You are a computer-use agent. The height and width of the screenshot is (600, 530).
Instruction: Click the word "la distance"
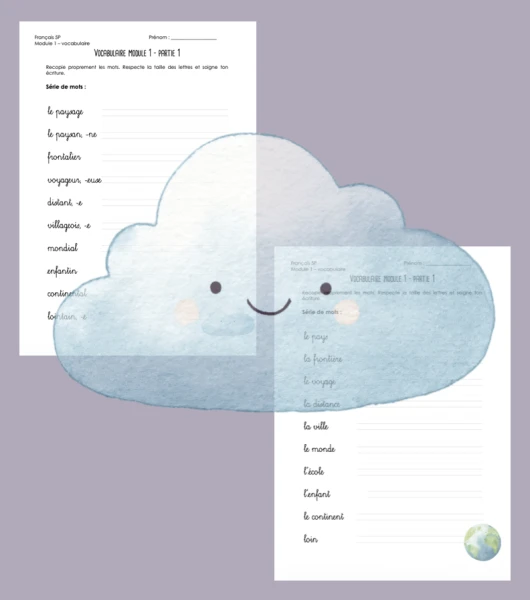coord(322,404)
